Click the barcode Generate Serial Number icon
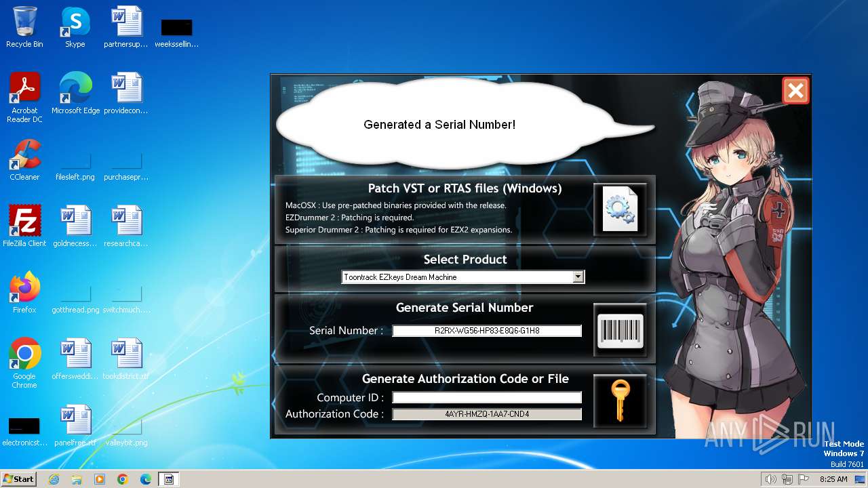 click(x=620, y=330)
